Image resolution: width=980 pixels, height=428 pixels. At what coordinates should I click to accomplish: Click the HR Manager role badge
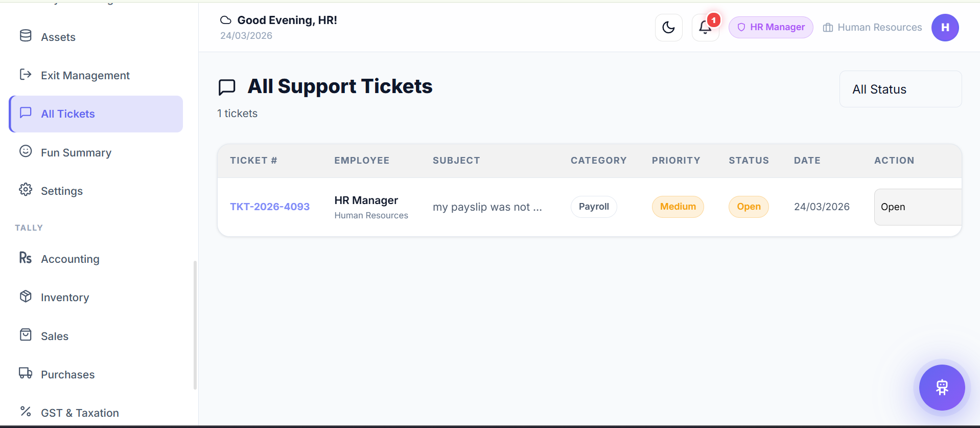pos(771,27)
